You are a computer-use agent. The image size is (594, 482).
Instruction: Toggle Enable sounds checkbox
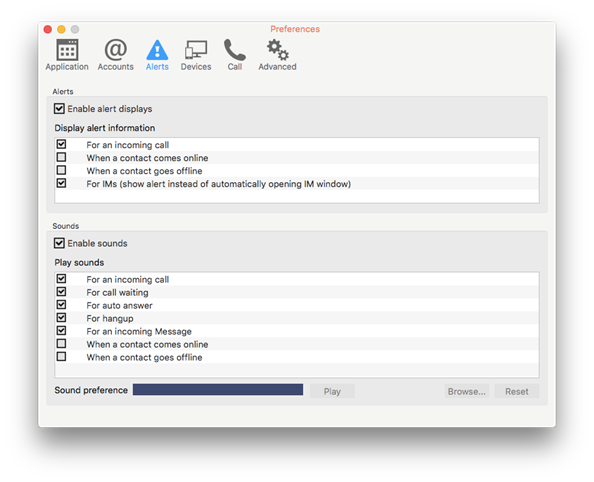pyautogui.click(x=59, y=243)
